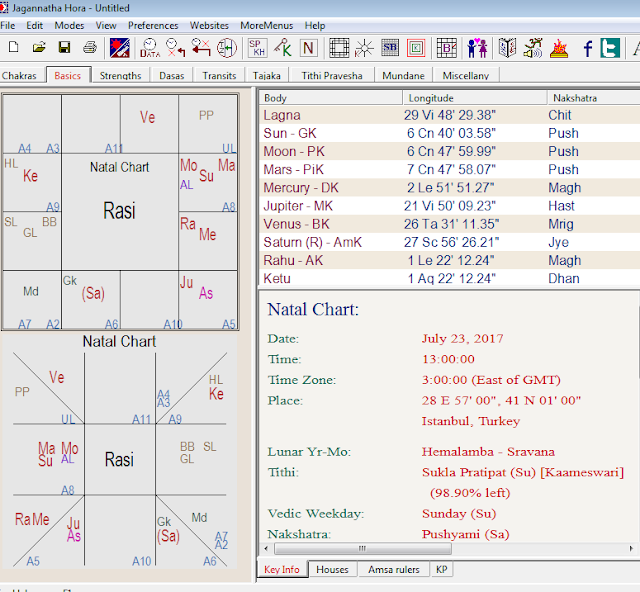Switch to the Mundane tab
640x592 pixels.
click(x=403, y=76)
